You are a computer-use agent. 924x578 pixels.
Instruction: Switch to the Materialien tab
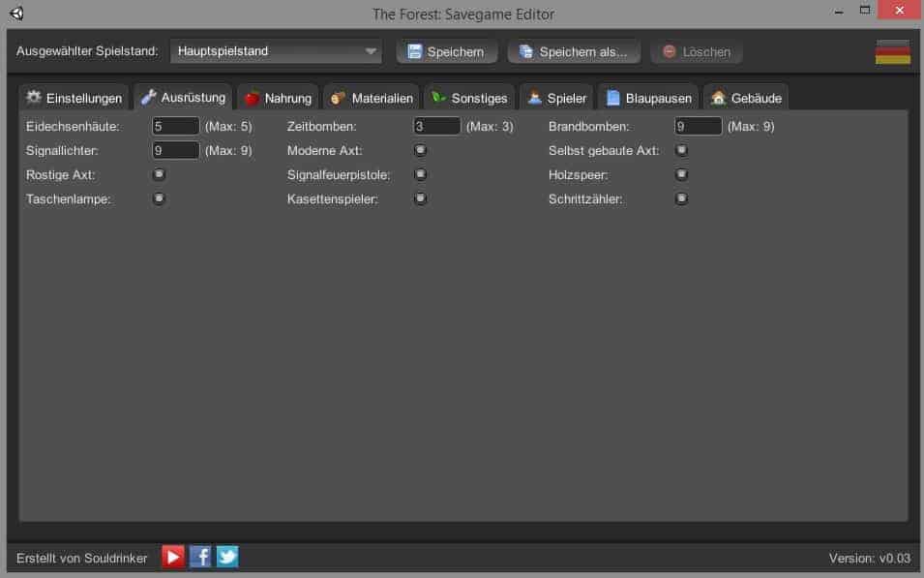point(372,98)
